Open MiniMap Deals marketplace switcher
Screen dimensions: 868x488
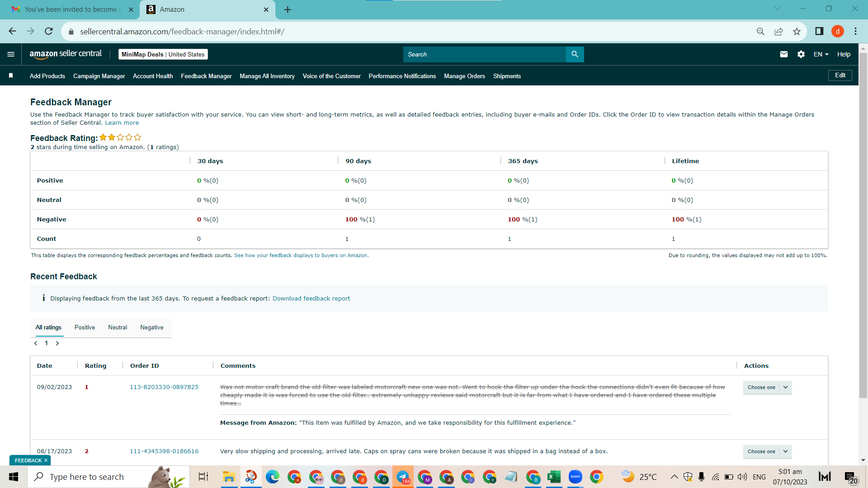163,54
